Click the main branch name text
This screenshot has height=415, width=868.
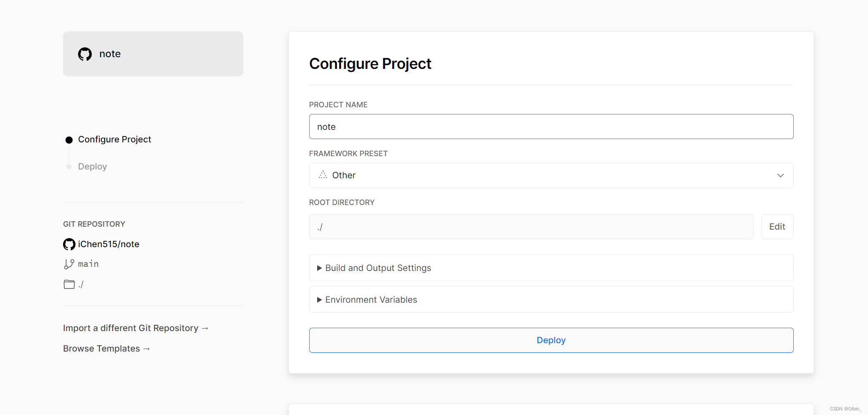click(88, 264)
